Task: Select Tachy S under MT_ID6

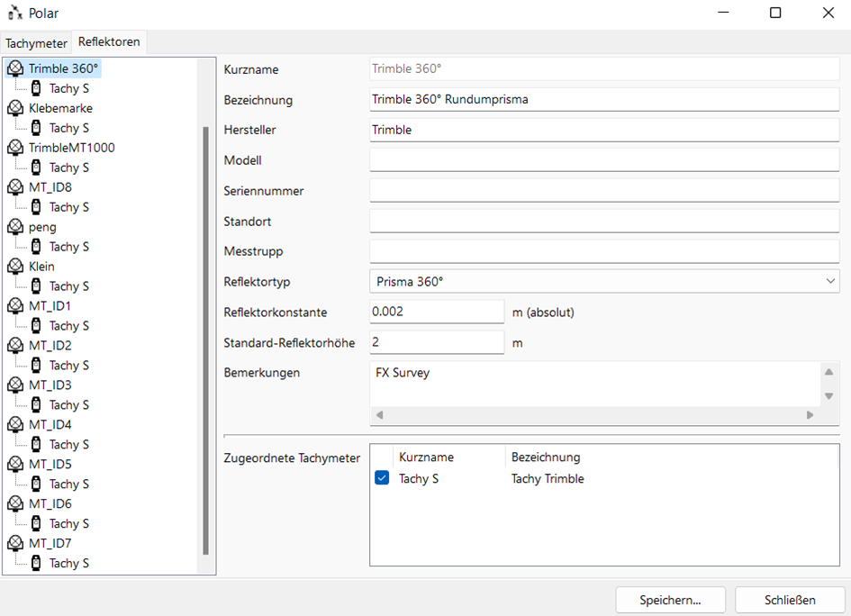Action: coord(69,524)
